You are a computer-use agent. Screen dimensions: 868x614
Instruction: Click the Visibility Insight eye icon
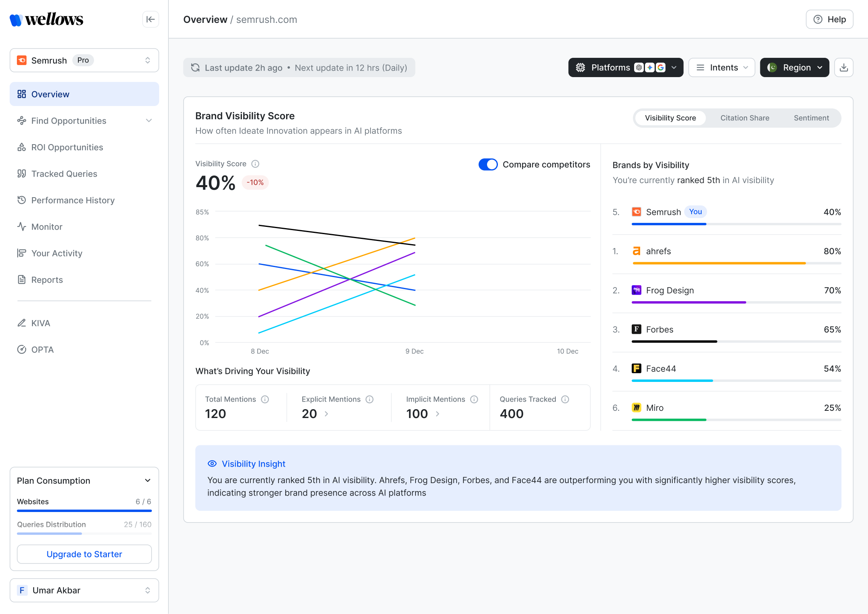[212, 464]
